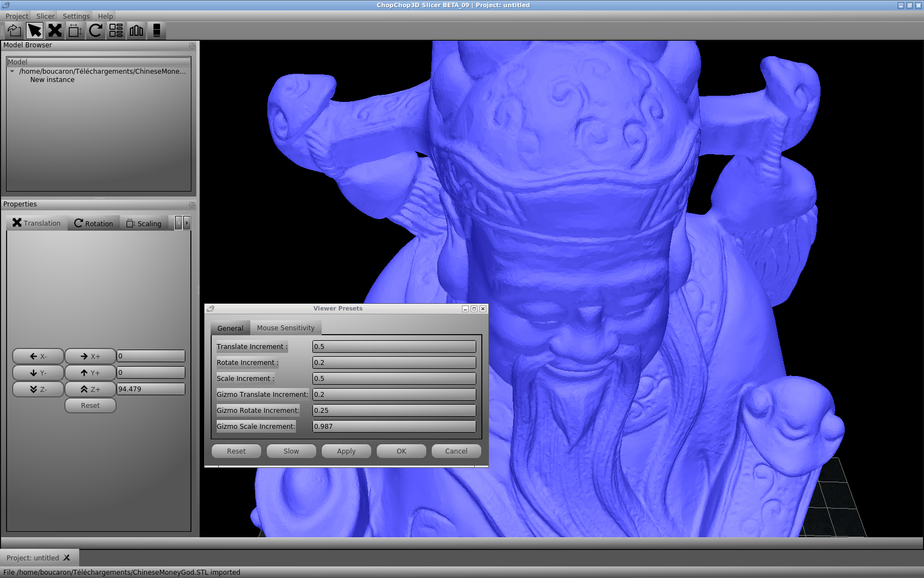Move model in the Y- direction

click(38, 373)
